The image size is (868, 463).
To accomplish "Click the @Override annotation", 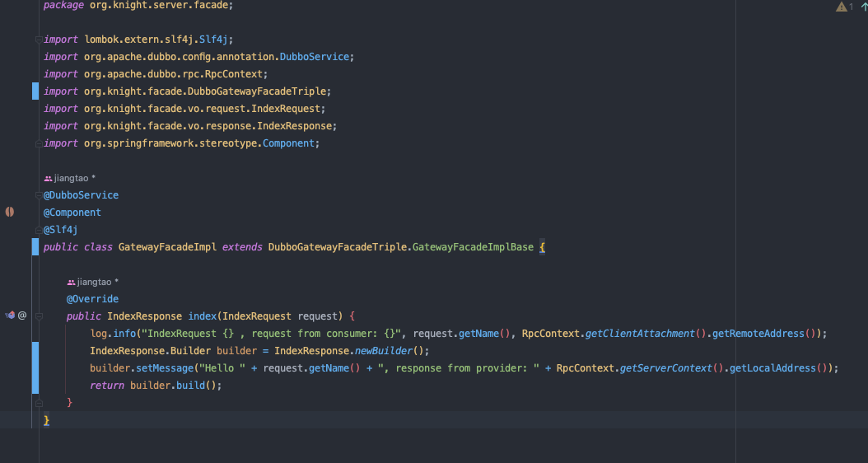I will tap(92, 298).
